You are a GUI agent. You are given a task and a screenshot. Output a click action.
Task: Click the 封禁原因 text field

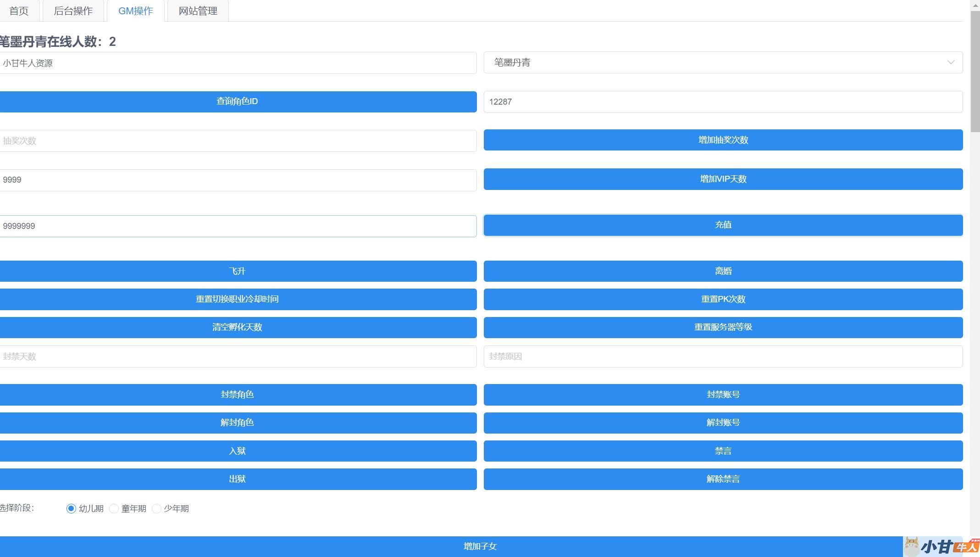pos(723,356)
